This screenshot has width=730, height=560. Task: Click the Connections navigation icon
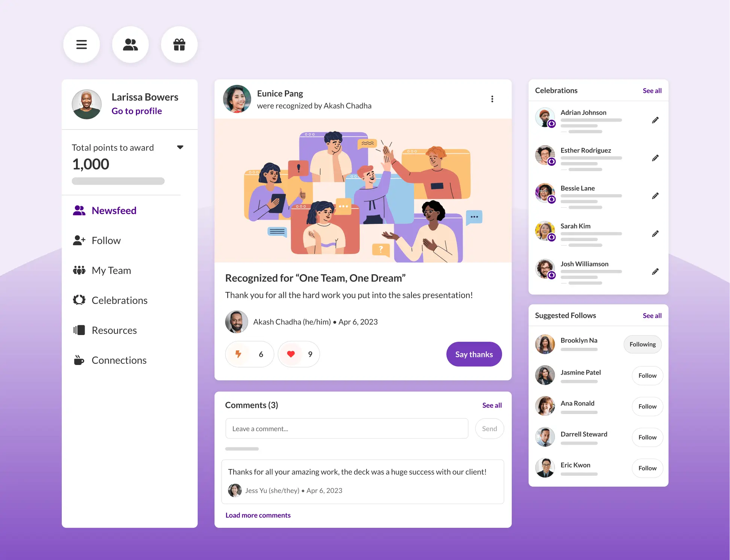(x=78, y=360)
